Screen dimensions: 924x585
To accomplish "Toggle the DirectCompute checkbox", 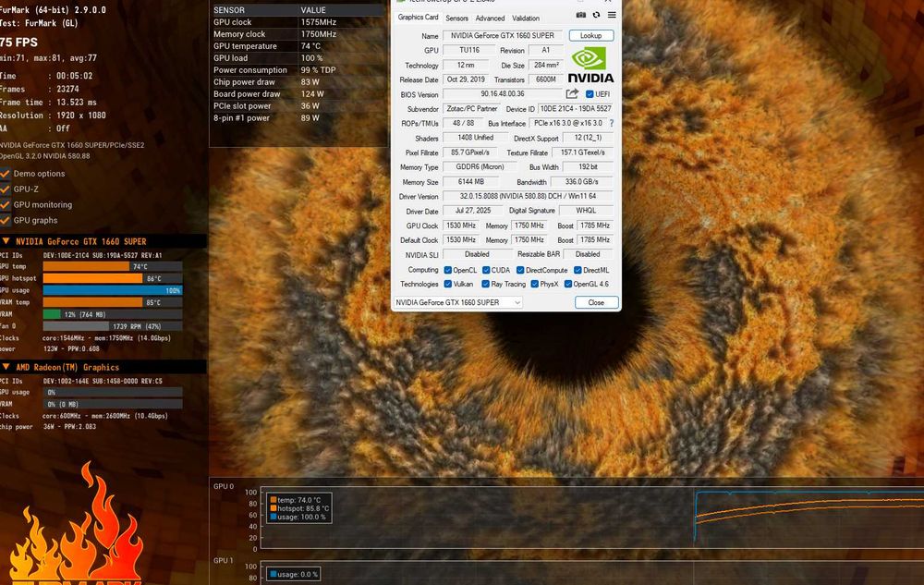I will (520, 271).
